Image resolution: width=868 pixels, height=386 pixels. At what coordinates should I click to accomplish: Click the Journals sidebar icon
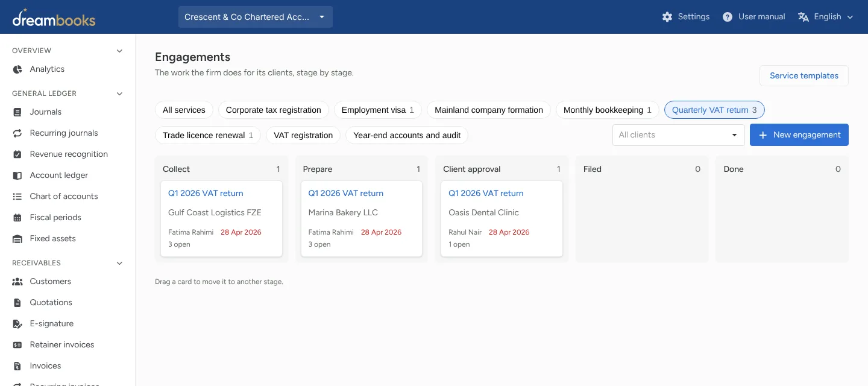coord(17,112)
